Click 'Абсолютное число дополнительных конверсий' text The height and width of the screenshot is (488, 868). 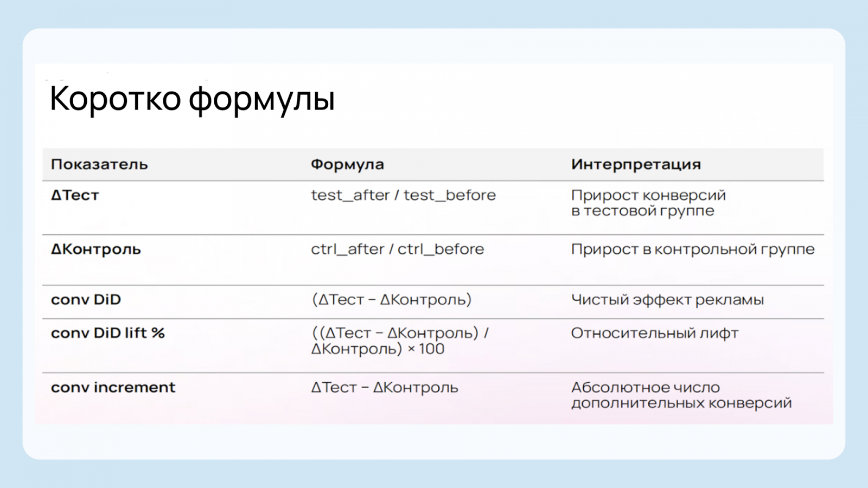[681, 395]
